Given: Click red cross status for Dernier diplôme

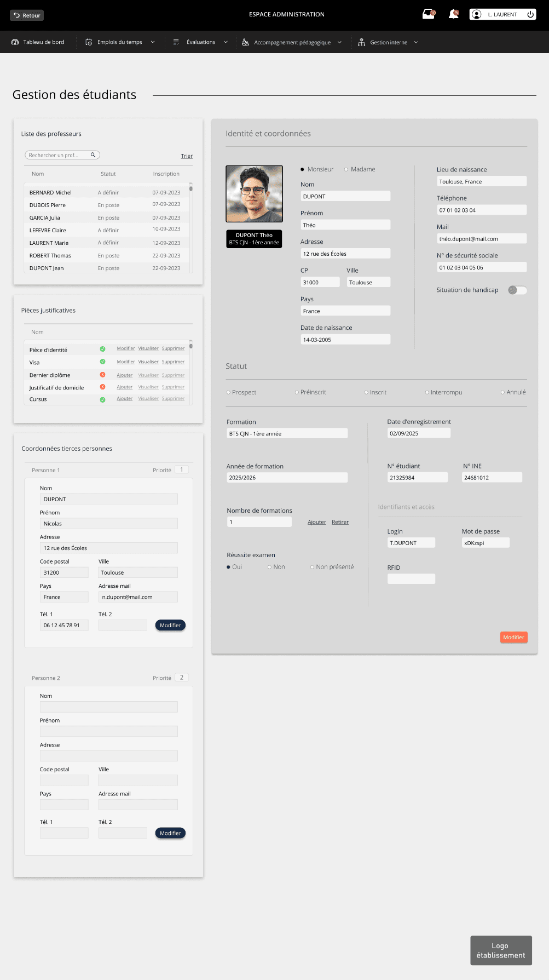Looking at the screenshot, I should [x=102, y=375].
